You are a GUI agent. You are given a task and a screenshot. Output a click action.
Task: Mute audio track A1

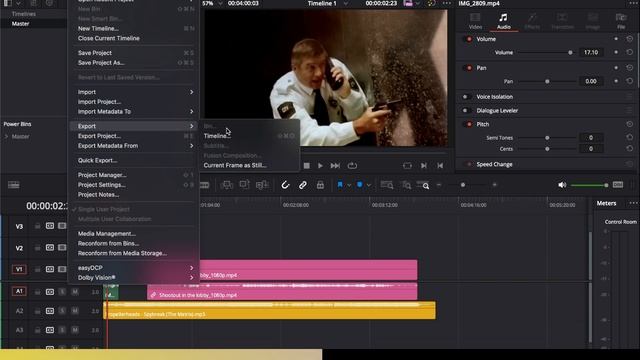pyautogui.click(x=75, y=291)
